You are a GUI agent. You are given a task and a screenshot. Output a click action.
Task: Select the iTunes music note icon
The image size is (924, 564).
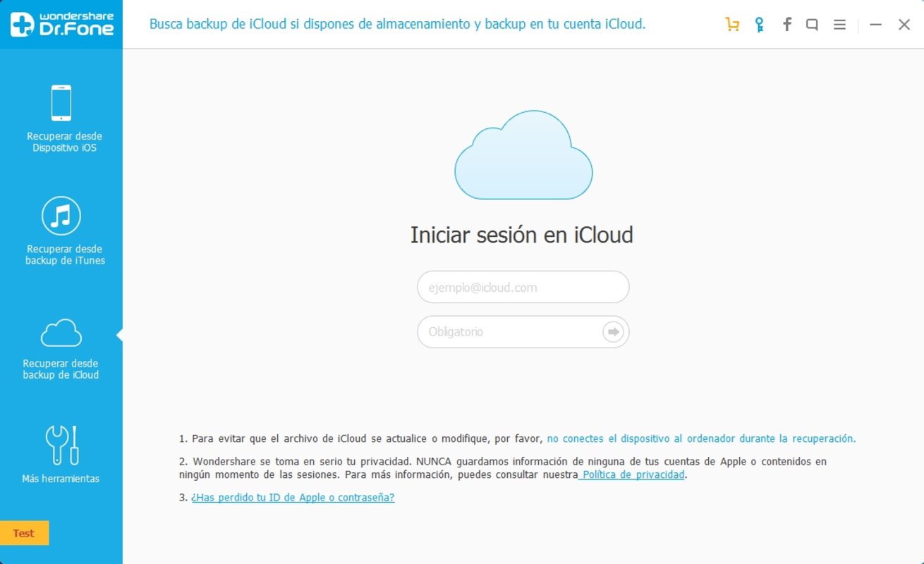[x=61, y=216]
